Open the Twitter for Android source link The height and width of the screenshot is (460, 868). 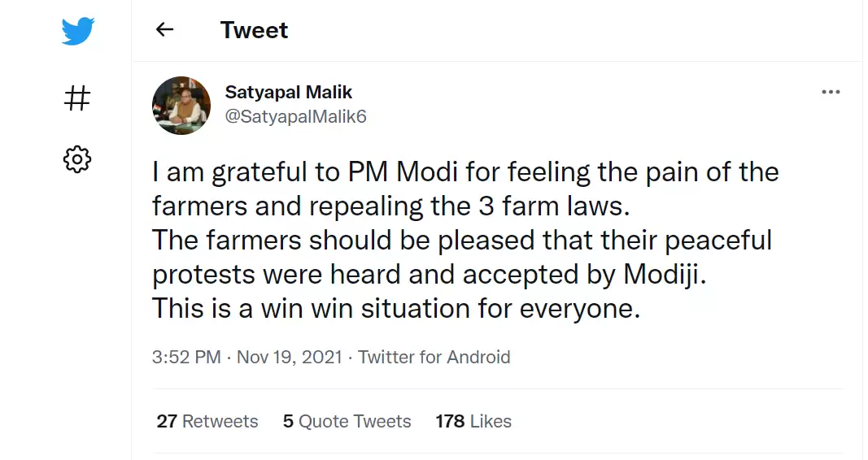[x=434, y=357]
